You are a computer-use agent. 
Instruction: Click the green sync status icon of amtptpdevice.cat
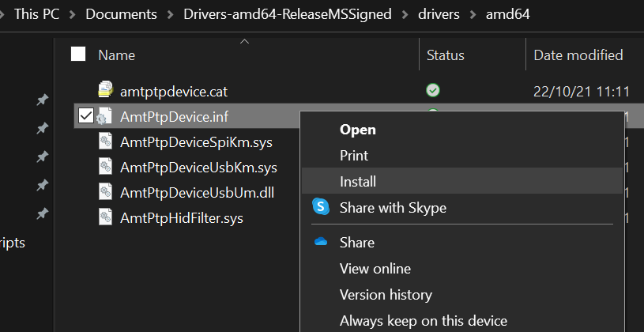pos(433,90)
